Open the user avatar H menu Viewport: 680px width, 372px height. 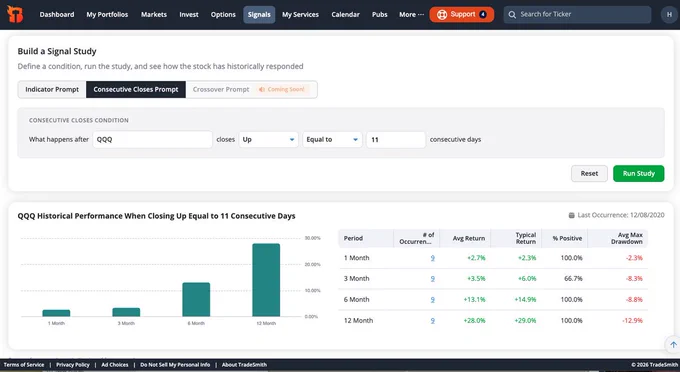coord(669,14)
